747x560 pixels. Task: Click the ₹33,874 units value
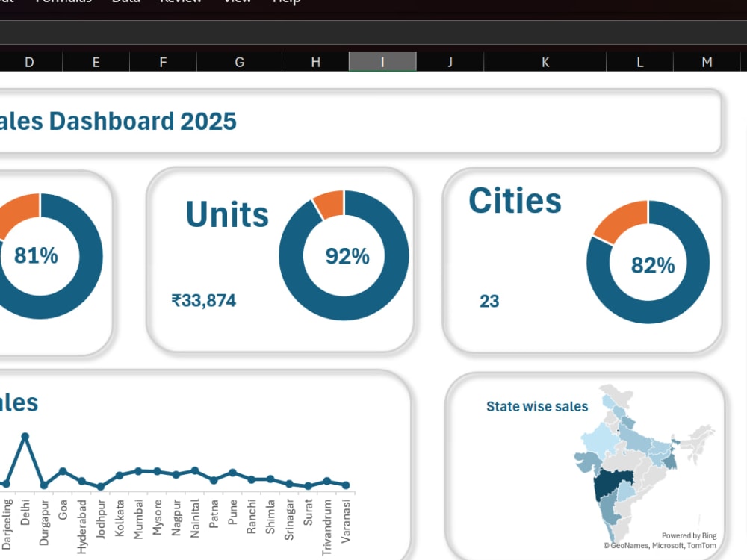pyautogui.click(x=203, y=300)
